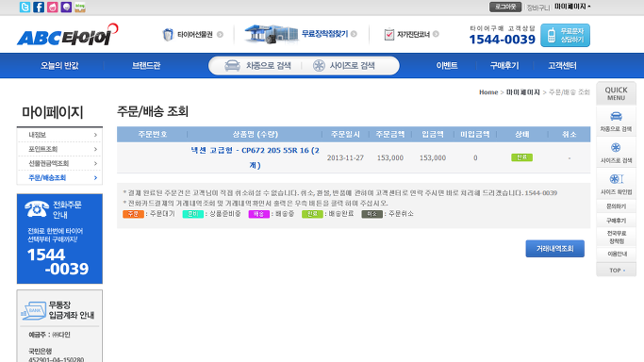The width and height of the screenshot is (644, 362).
Task: Click the 주문번호 column header
Action: tap(153, 134)
